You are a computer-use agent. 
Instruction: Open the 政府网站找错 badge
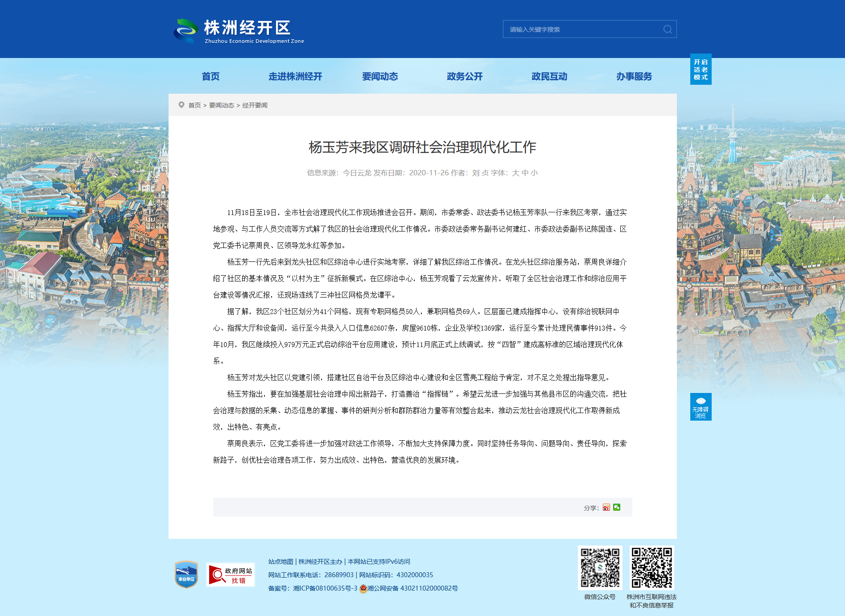coord(231,575)
